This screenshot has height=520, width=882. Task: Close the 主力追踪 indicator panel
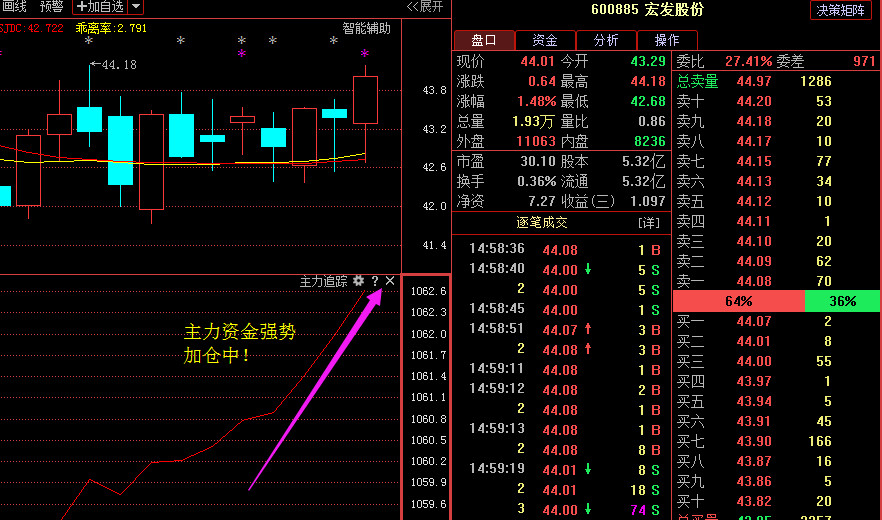pyautogui.click(x=390, y=282)
